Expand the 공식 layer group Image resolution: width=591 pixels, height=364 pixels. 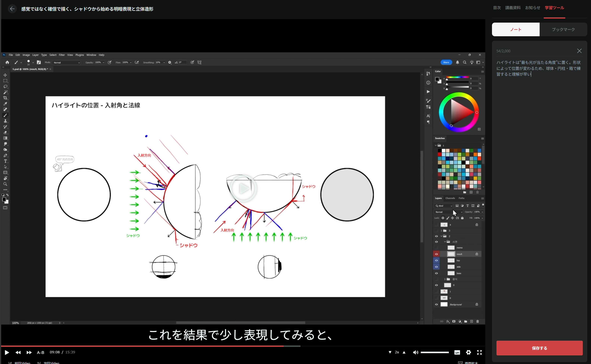(445, 279)
